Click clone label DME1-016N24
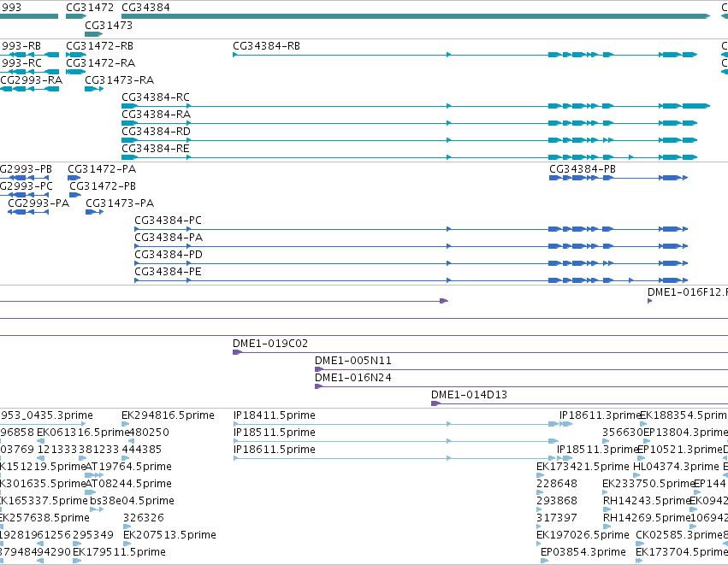The height and width of the screenshot is (565, 728). coord(353,378)
